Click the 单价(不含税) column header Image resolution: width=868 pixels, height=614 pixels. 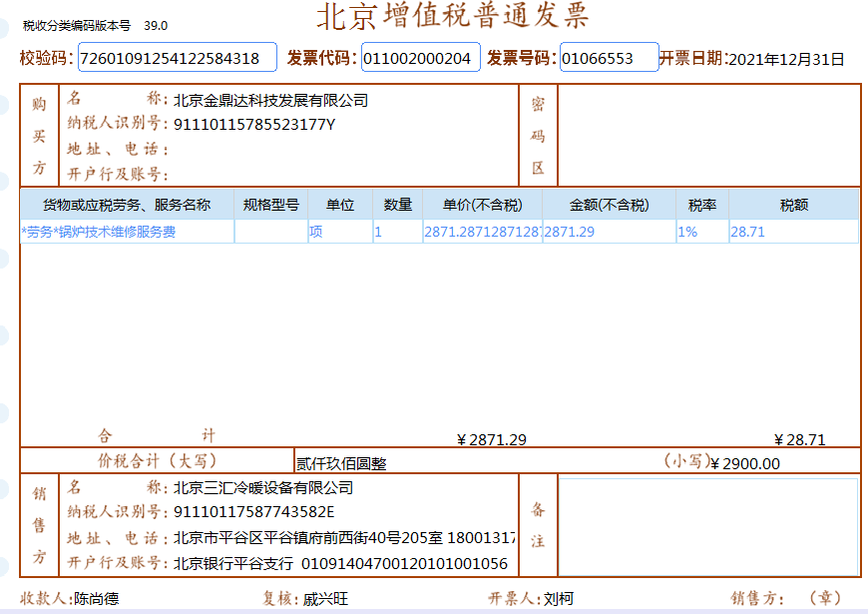(483, 205)
